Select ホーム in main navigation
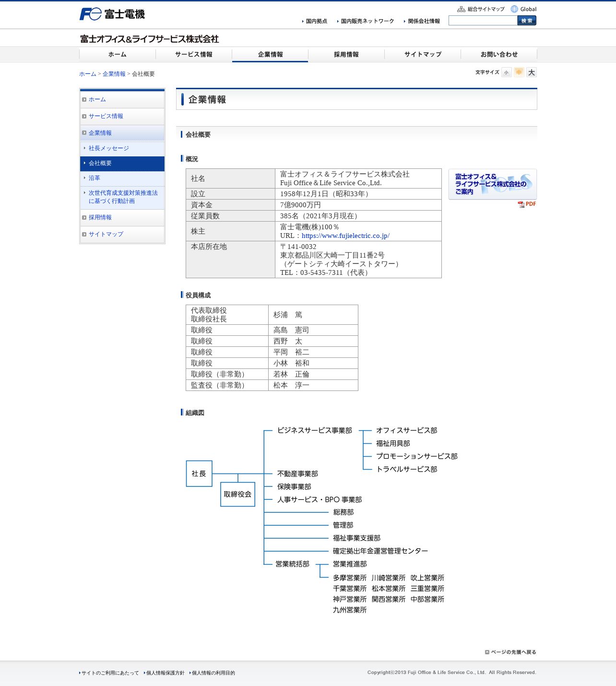Image resolution: width=616 pixels, height=686 pixels. click(118, 55)
